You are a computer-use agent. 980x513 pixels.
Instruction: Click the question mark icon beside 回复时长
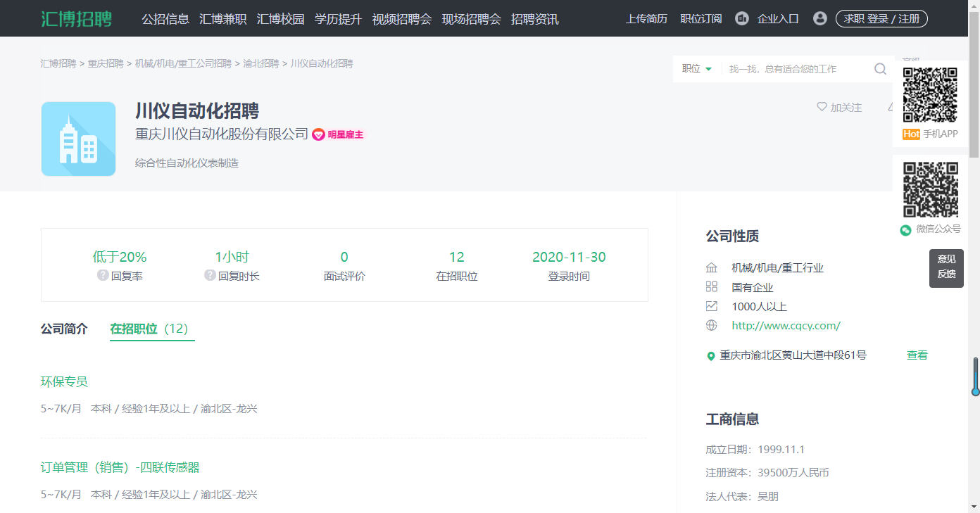click(x=210, y=275)
